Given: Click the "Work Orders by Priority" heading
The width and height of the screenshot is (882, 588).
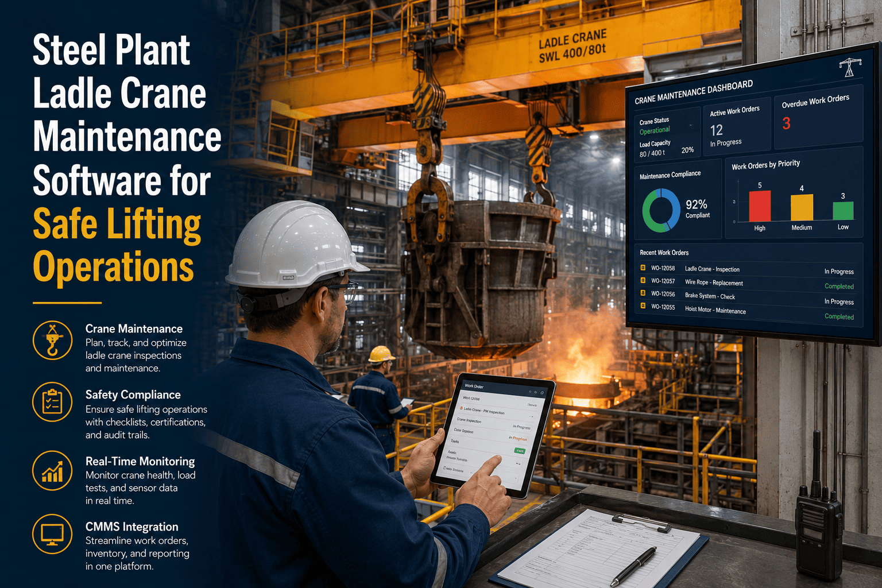Looking at the screenshot, I should (765, 165).
